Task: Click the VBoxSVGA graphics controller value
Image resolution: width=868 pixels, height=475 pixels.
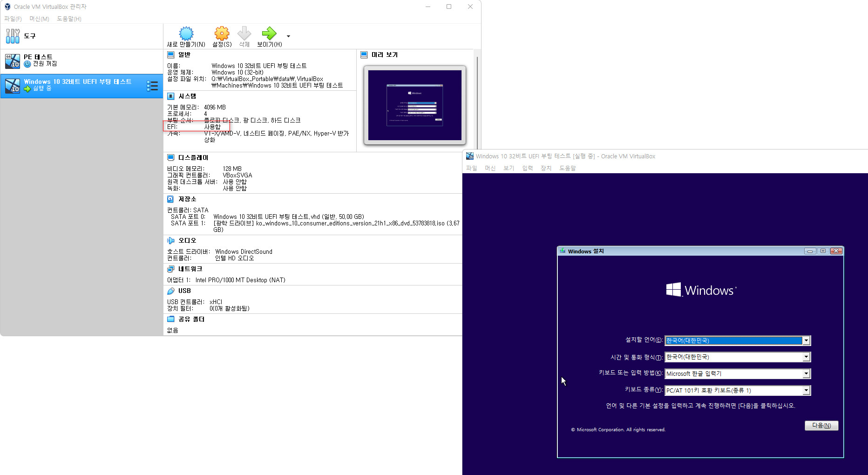Action: [237, 175]
